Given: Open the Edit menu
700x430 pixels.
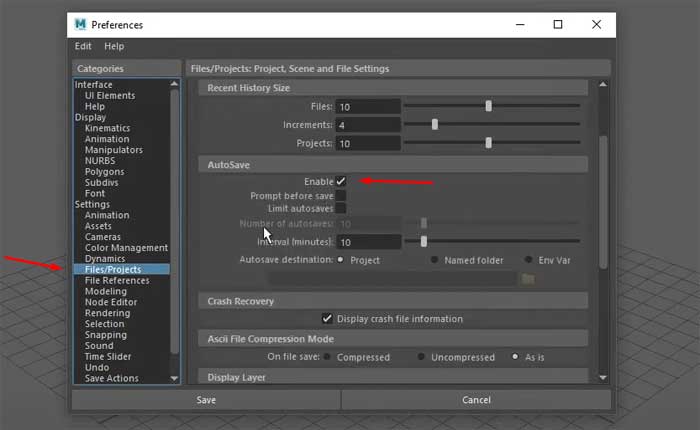Looking at the screenshot, I should pos(83,46).
